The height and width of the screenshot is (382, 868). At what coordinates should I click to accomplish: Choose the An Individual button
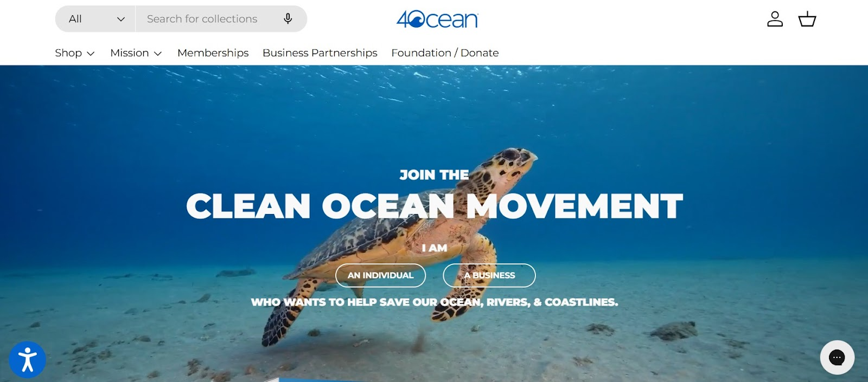tap(380, 275)
